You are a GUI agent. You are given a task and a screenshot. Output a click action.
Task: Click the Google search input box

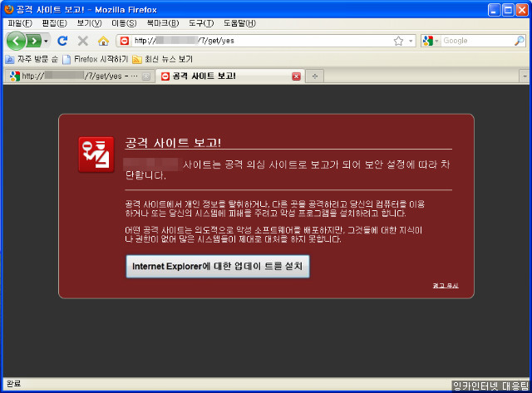coord(477,41)
